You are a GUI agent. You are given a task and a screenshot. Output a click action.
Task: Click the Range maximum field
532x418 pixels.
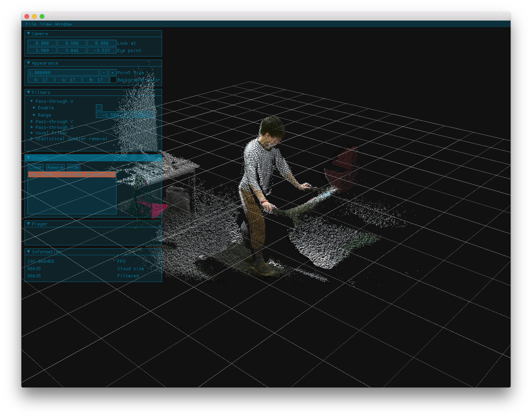tap(140, 115)
